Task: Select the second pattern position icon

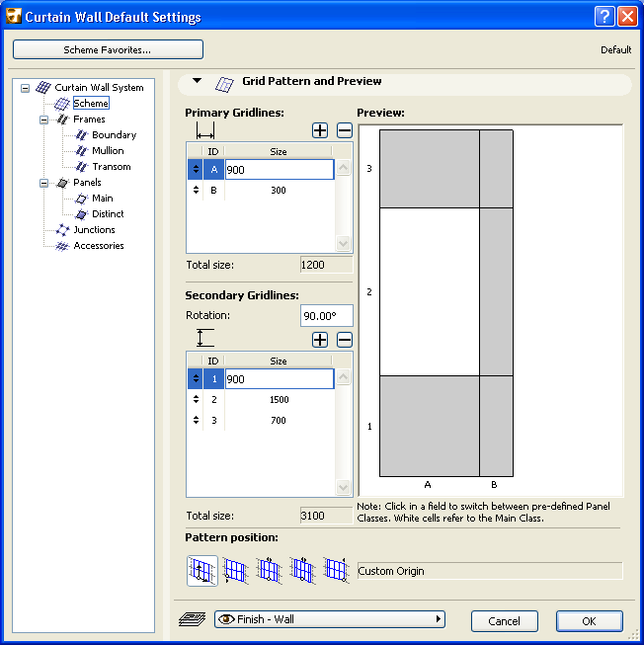Action: [236, 571]
